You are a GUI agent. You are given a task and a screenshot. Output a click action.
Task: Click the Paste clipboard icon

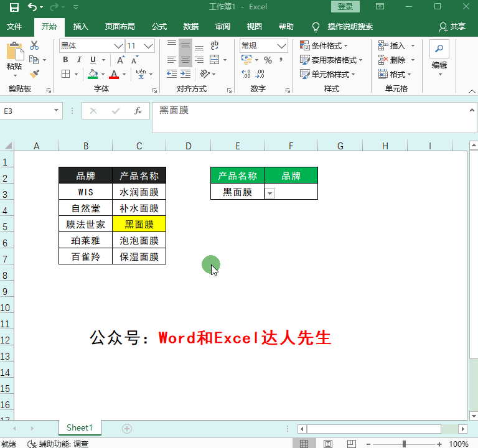pos(15,51)
